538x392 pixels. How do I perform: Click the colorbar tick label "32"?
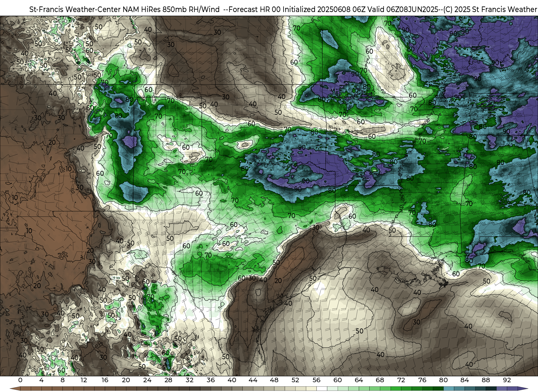pos(189,380)
